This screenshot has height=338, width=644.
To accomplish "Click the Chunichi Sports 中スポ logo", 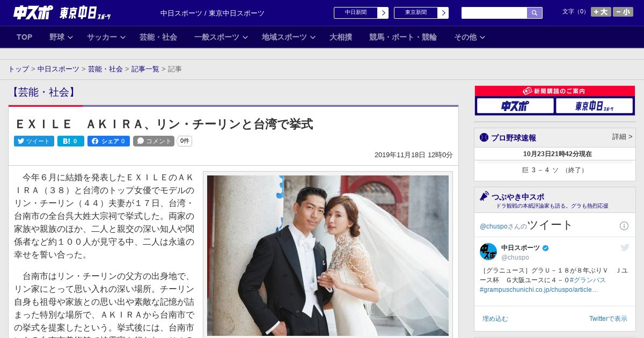I will [33, 12].
